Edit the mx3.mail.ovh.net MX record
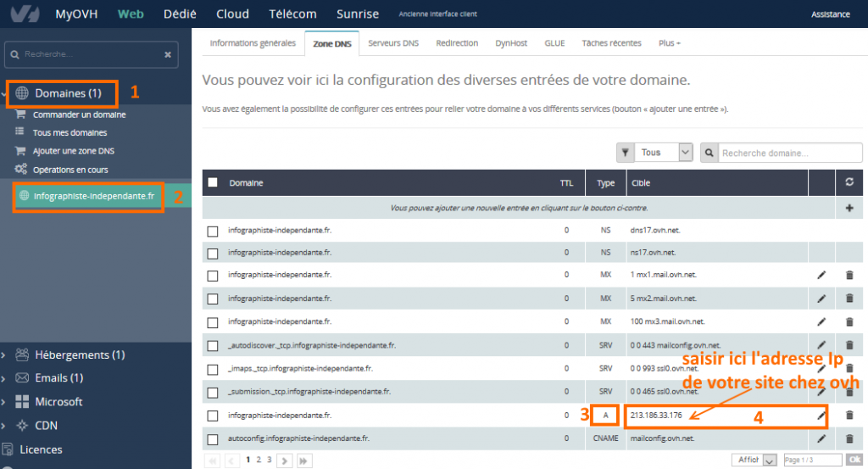Viewport: 868px width, 469px height. coord(821,321)
